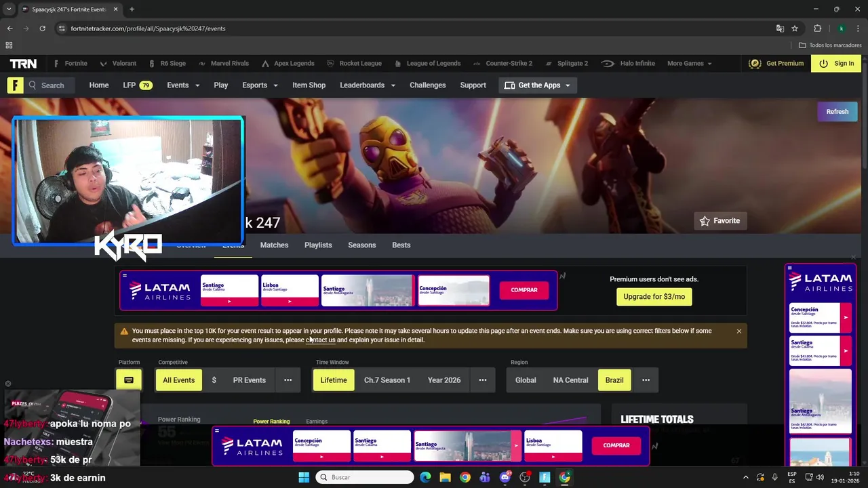Switch to the Matches profile tab
Image resolution: width=868 pixels, height=488 pixels.
[274, 245]
